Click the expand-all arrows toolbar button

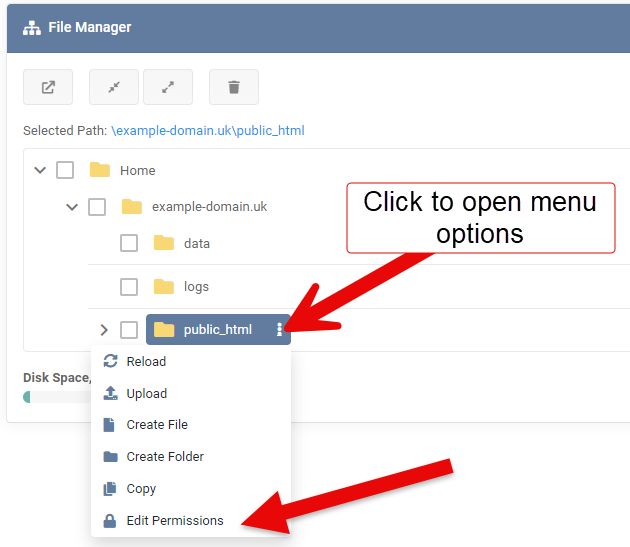(168, 87)
